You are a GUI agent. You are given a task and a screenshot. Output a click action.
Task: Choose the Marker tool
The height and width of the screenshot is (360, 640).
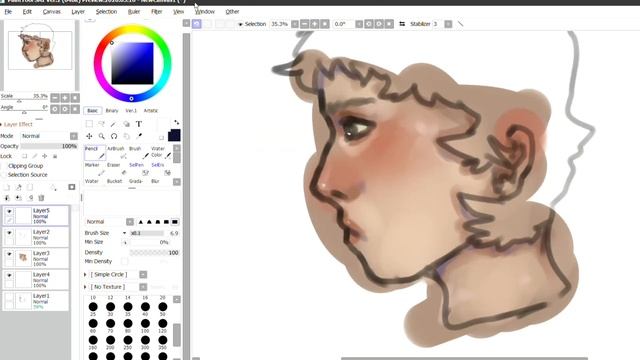tap(94, 169)
